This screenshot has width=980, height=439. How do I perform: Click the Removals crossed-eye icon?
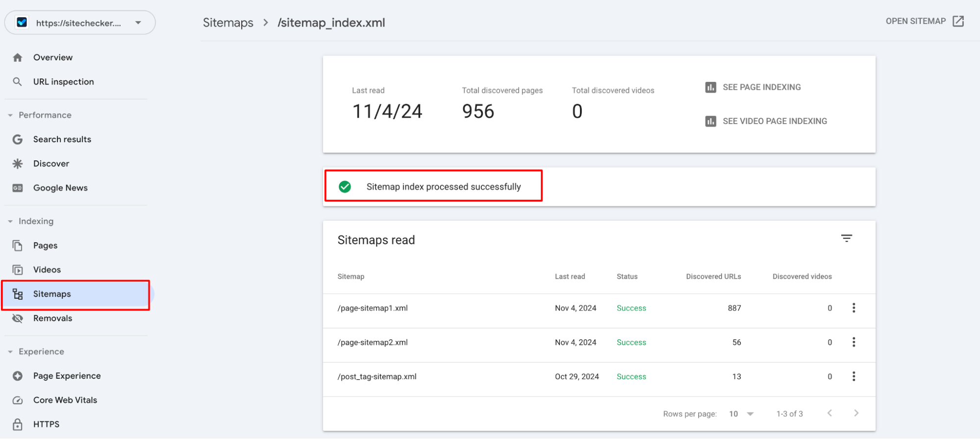[18, 318]
